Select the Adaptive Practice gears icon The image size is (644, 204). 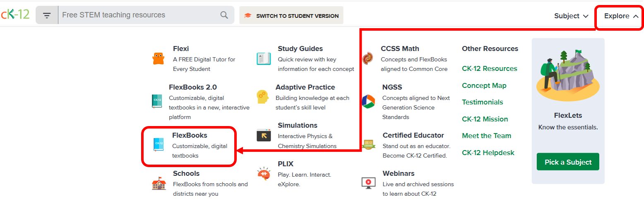pos(262,97)
